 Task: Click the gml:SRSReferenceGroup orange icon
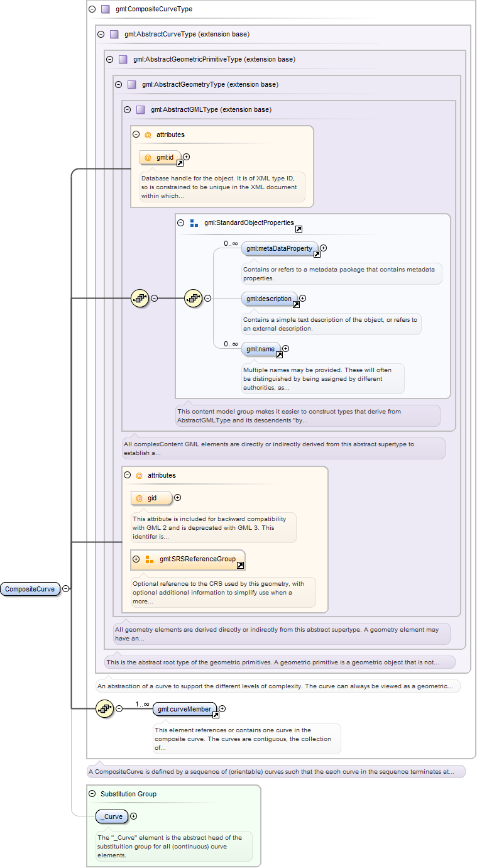tap(149, 559)
